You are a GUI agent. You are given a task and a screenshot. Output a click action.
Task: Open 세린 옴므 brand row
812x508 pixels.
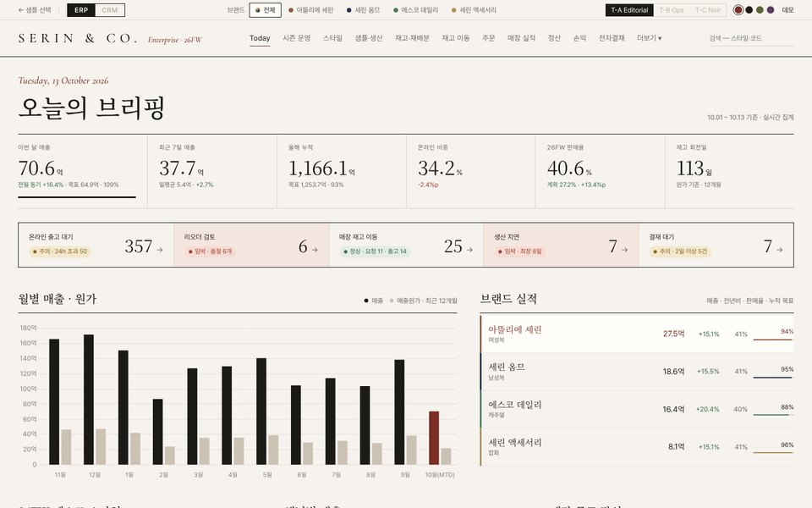click(637, 372)
